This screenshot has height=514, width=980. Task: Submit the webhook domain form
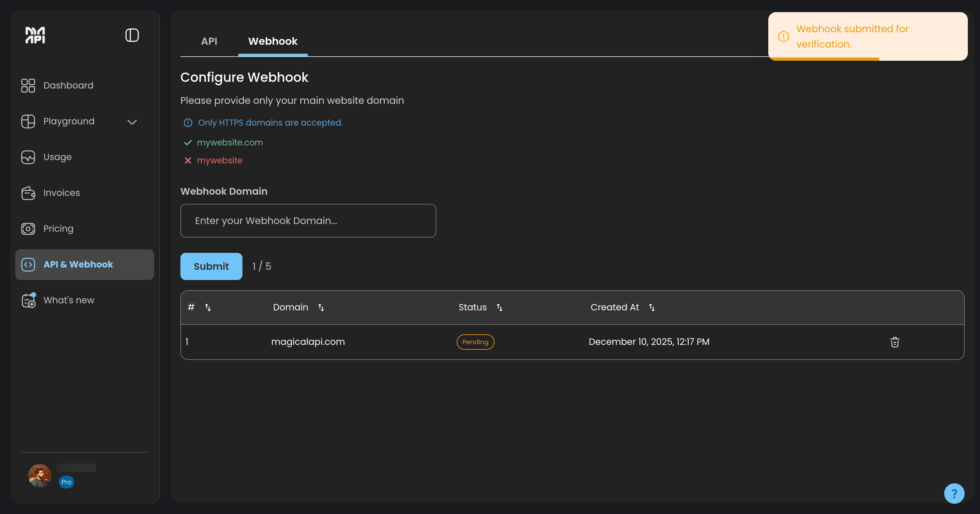tap(211, 266)
